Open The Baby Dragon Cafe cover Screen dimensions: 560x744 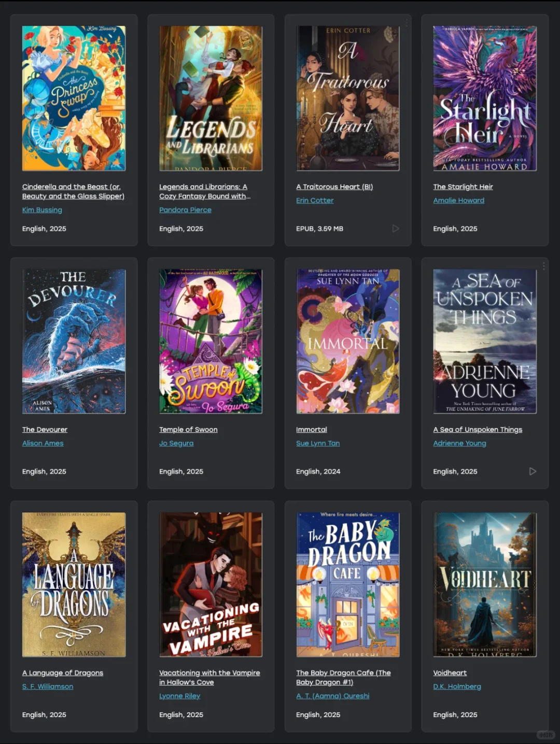coord(348,584)
